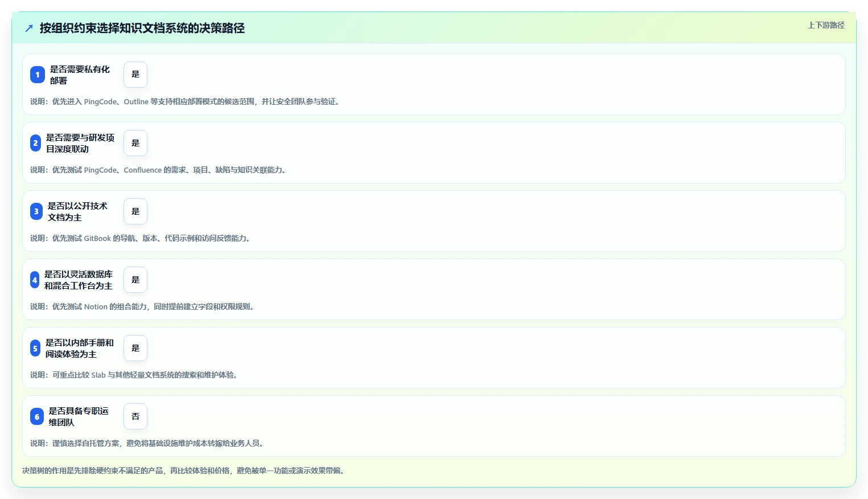Click the note mentioning PingCode、Confluence 的需求
868x499 pixels.
[x=159, y=170]
